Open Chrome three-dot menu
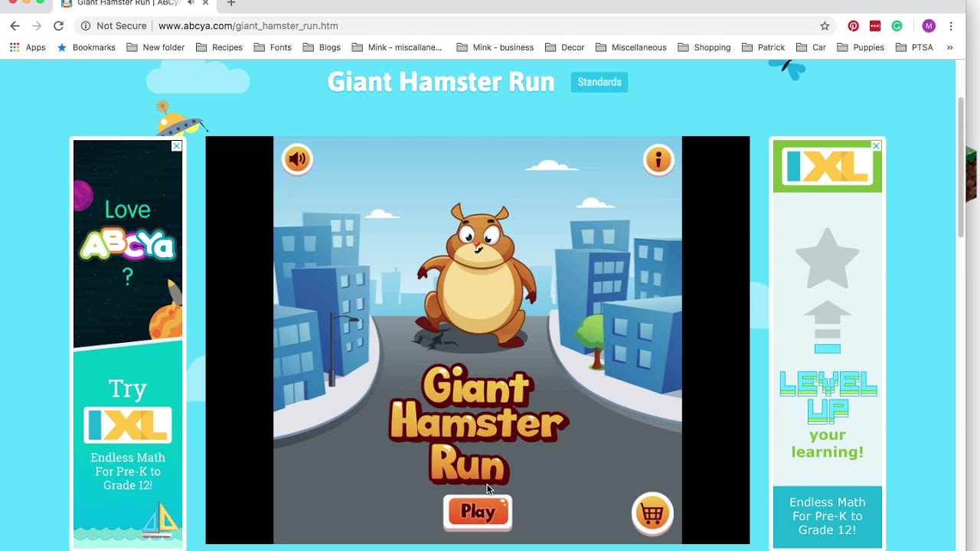 pyautogui.click(x=951, y=26)
